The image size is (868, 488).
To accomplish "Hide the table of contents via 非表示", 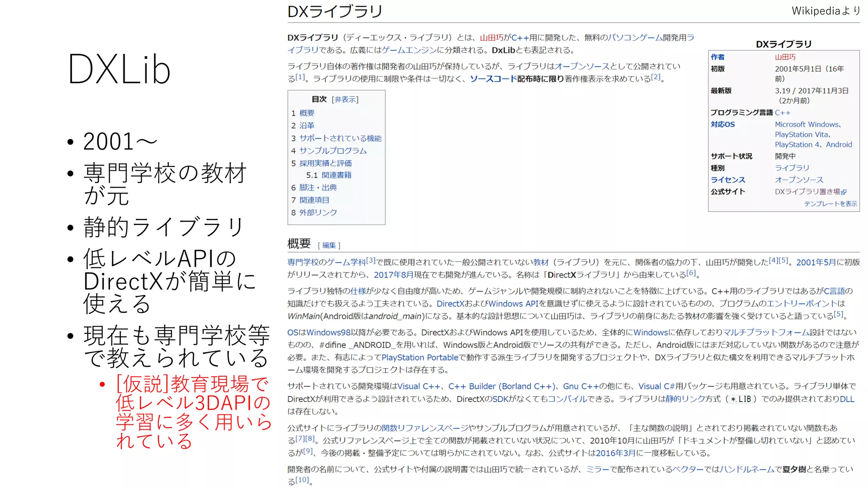I will (345, 99).
